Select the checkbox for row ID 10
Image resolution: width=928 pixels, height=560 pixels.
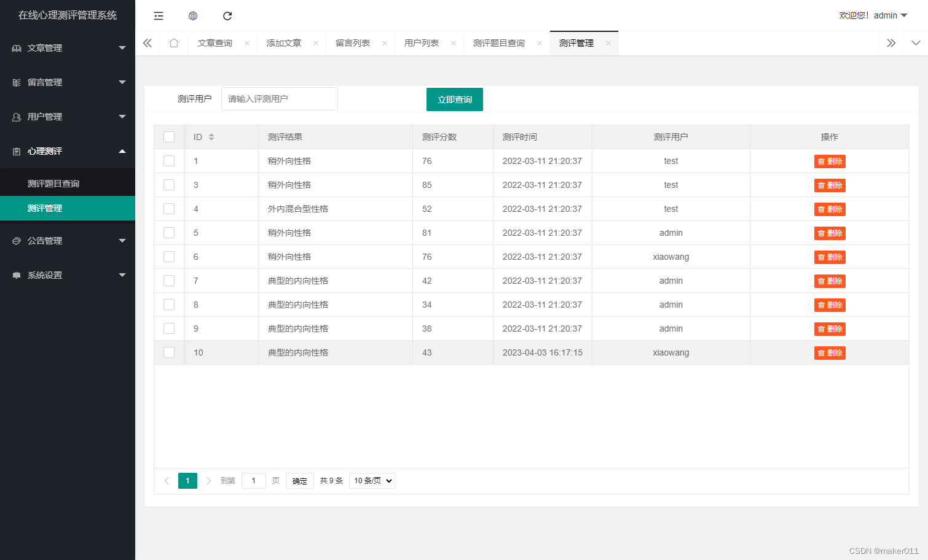tap(169, 352)
